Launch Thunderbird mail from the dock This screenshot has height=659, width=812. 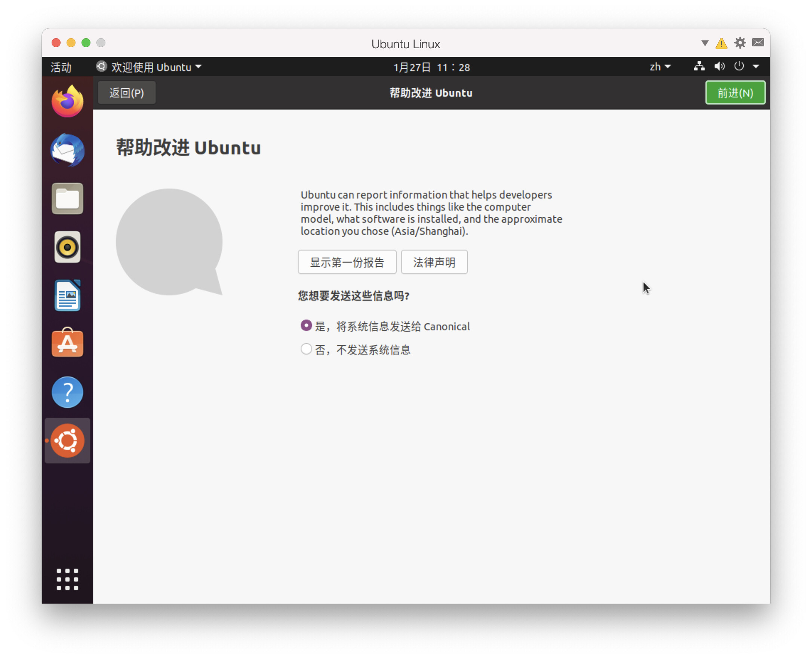[68, 150]
